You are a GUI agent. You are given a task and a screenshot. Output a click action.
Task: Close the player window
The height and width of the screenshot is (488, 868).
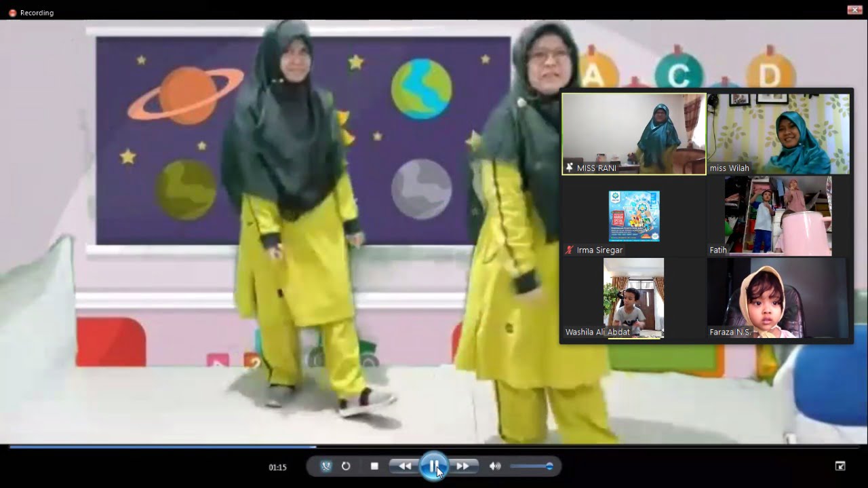(854, 10)
